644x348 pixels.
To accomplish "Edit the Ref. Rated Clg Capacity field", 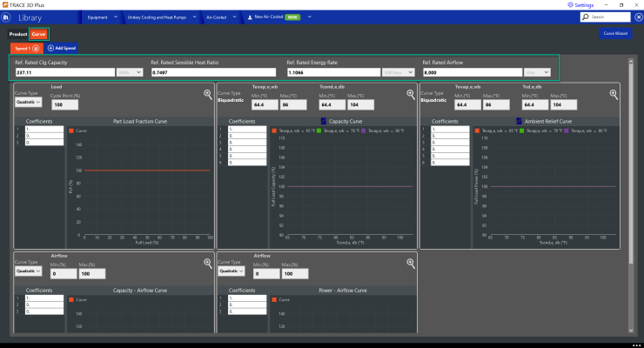I will tap(65, 72).
